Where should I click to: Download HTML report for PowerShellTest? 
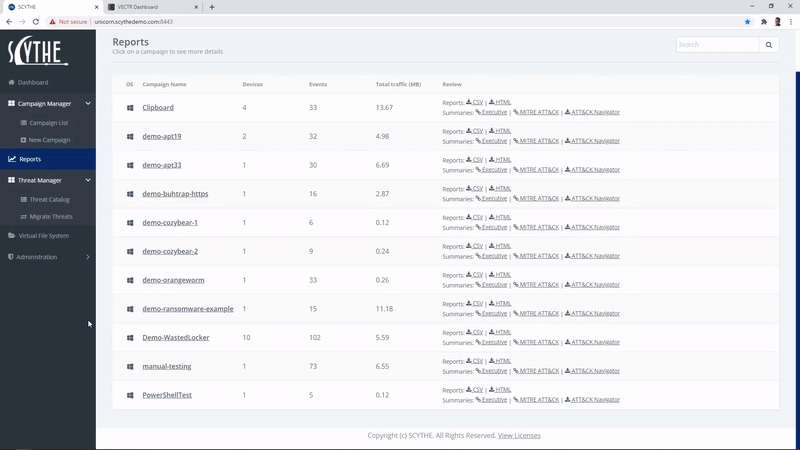point(500,390)
